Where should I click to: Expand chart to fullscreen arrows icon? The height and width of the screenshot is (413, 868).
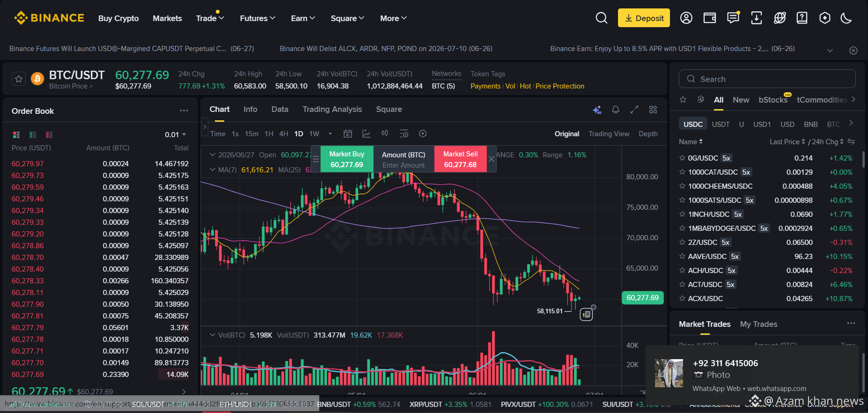coord(634,110)
